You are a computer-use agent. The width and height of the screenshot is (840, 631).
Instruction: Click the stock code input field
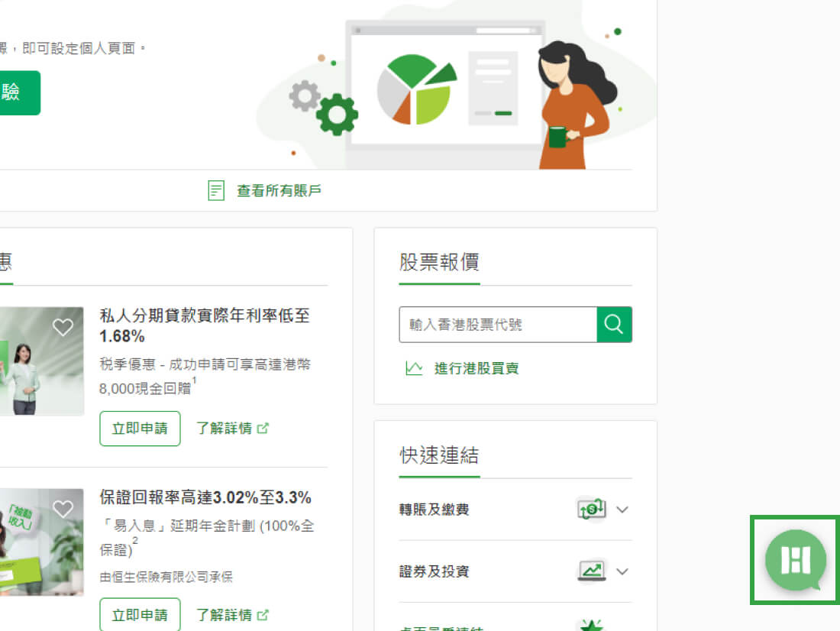pos(498,325)
